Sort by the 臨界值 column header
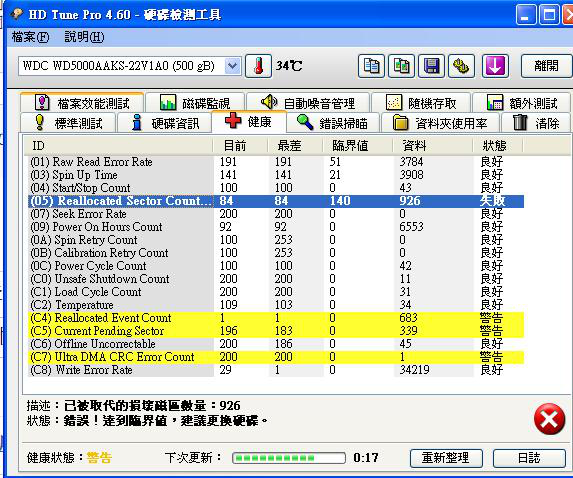 350,146
